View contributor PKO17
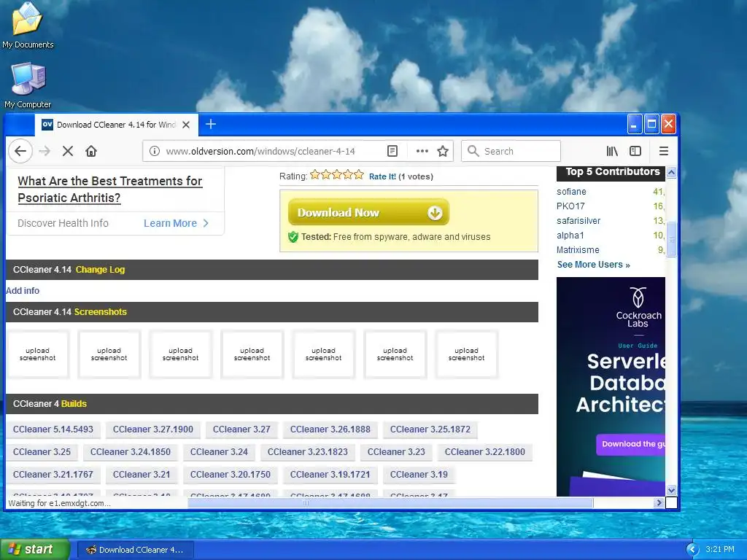The width and height of the screenshot is (747, 560). pyautogui.click(x=570, y=206)
